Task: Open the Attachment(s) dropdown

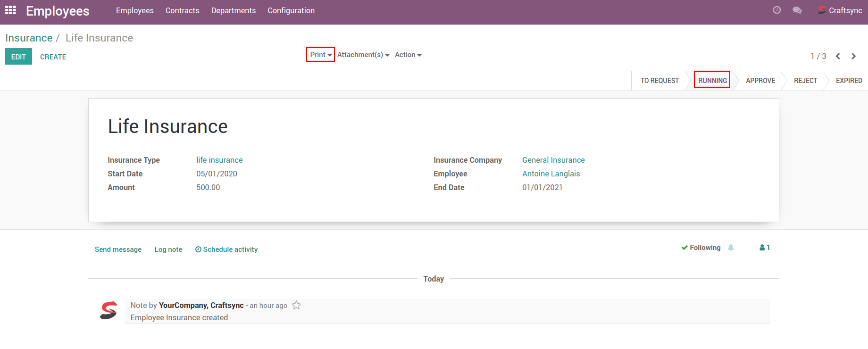Action: [363, 55]
